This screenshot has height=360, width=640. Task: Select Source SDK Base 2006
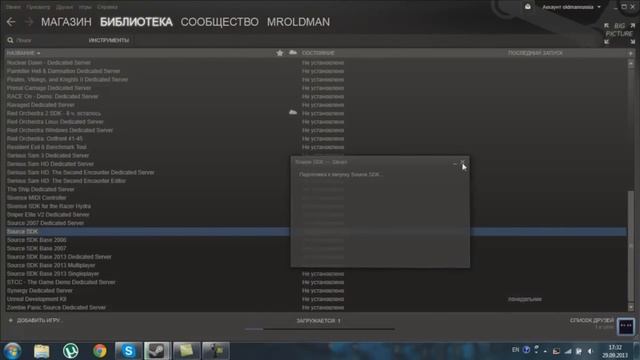(x=36, y=240)
